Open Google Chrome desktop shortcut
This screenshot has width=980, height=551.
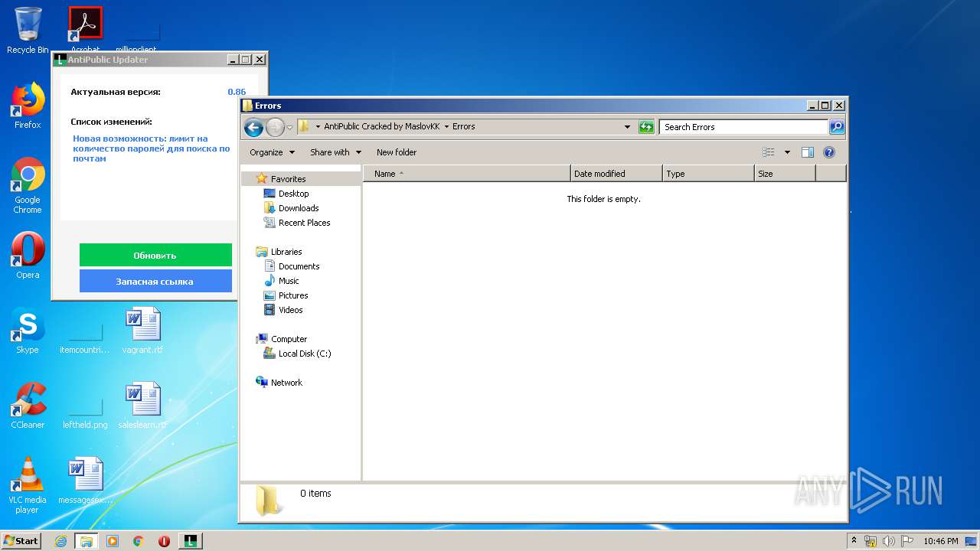(28, 185)
